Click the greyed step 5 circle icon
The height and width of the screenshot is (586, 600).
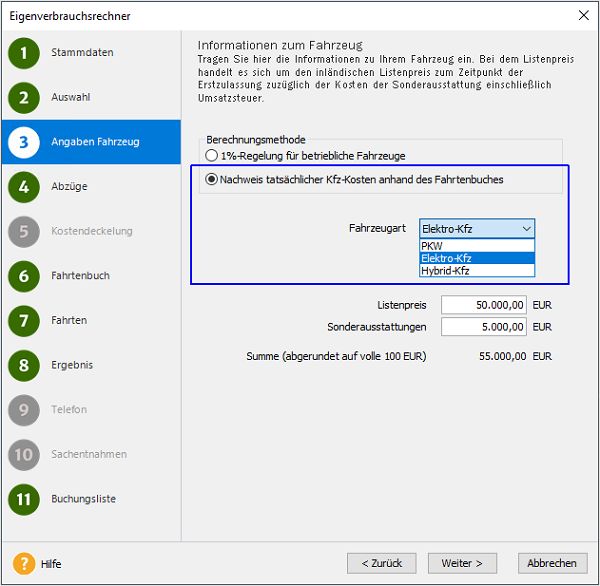(x=24, y=232)
